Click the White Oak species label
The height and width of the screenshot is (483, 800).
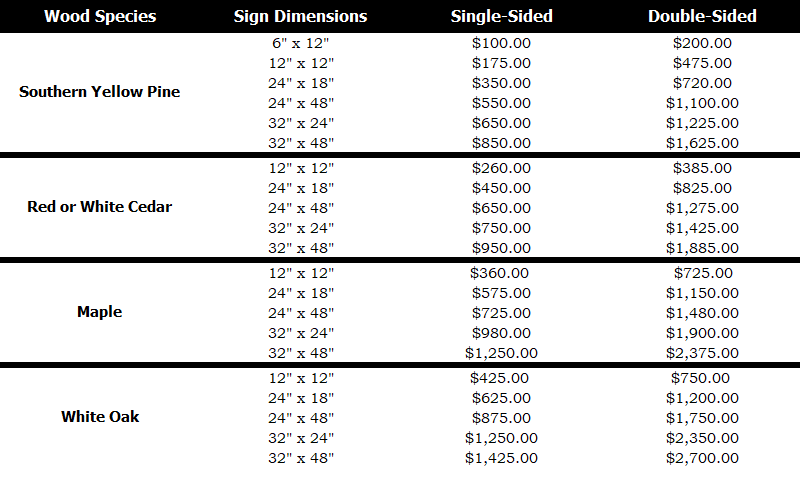click(100, 417)
